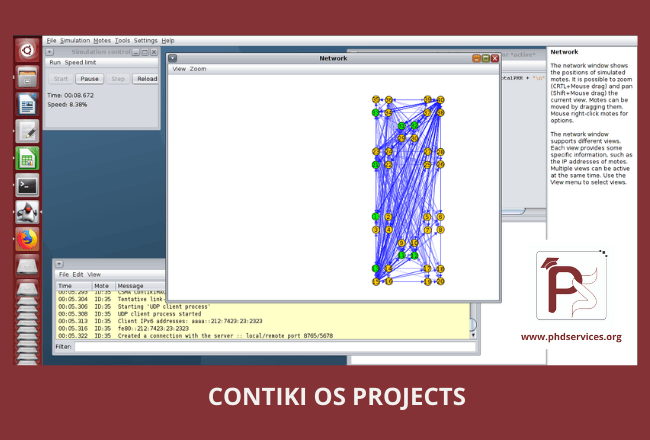Close the Network window
Viewport: 650px width, 440px height.
click(x=495, y=58)
